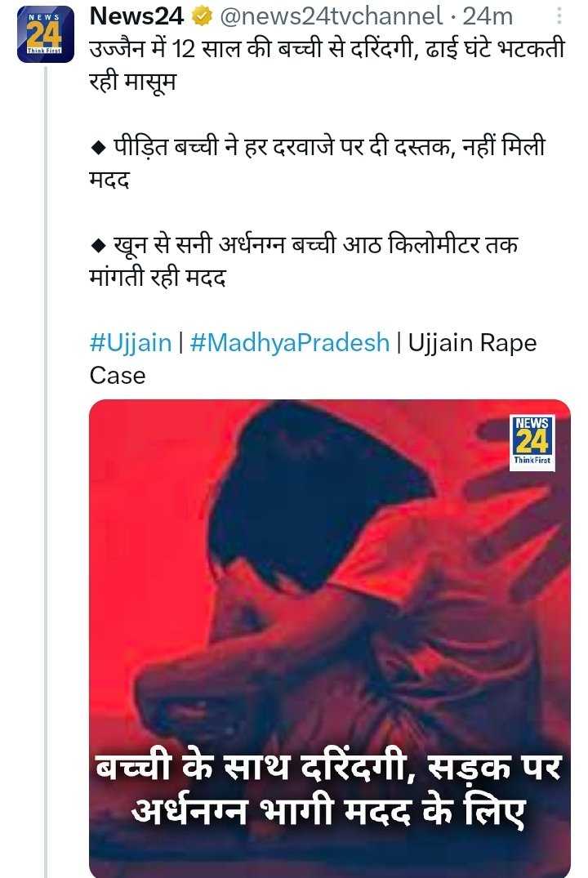Open the #MadhyaPradesh hashtag

(290, 342)
